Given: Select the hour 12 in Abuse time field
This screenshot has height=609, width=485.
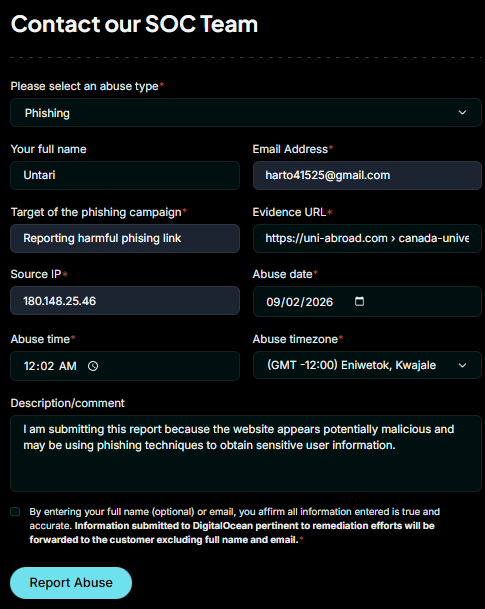Looking at the screenshot, I should tap(30, 366).
